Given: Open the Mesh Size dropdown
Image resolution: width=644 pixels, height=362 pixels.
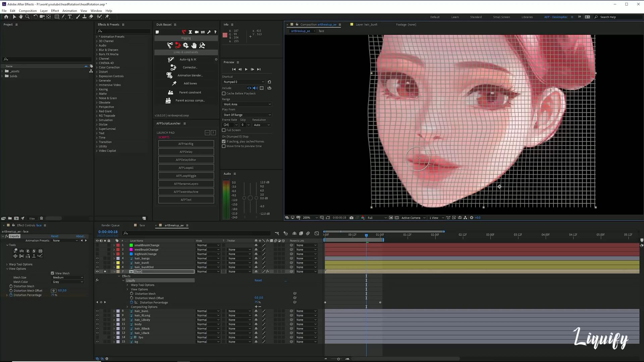Looking at the screenshot, I should point(68,278).
